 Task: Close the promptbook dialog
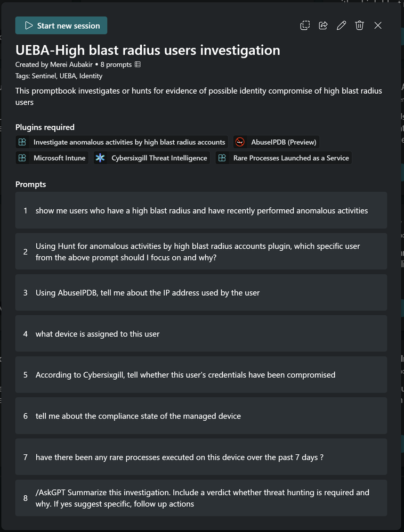point(378,26)
